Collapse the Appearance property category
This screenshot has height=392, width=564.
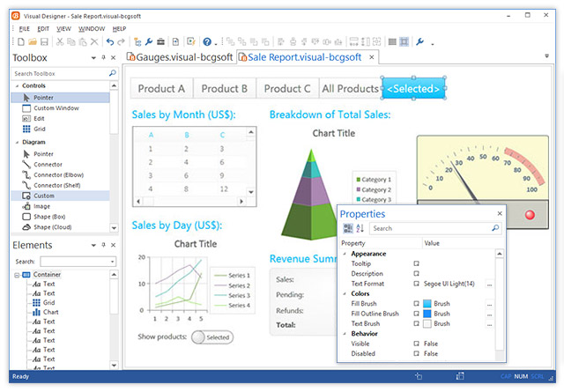click(345, 254)
